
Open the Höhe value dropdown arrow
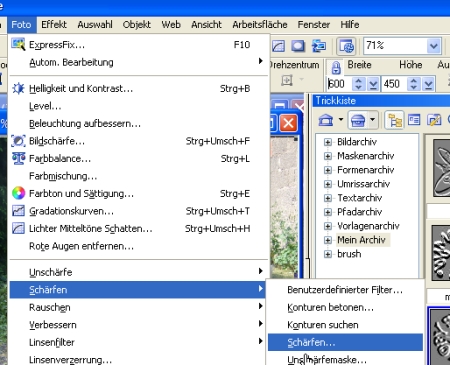coord(429,84)
